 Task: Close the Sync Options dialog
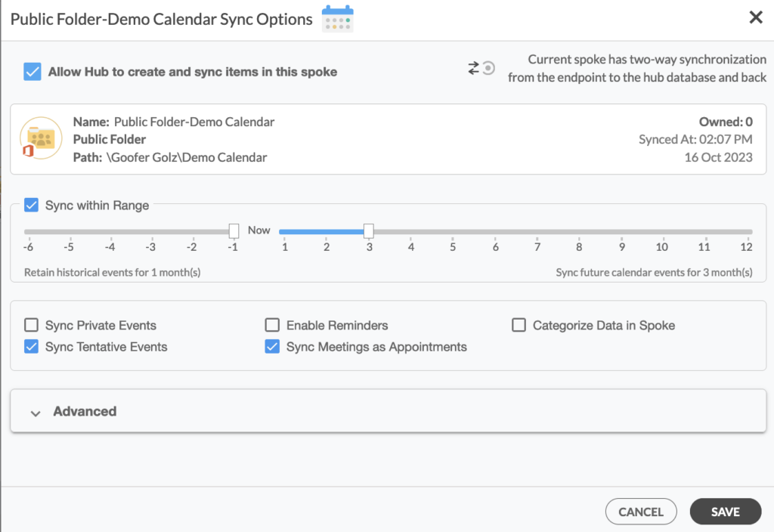click(755, 17)
